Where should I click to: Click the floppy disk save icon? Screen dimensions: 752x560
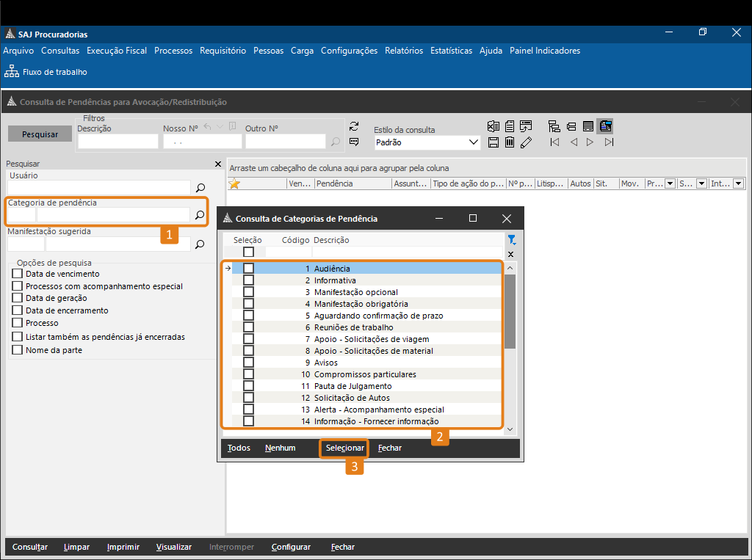[493, 142]
